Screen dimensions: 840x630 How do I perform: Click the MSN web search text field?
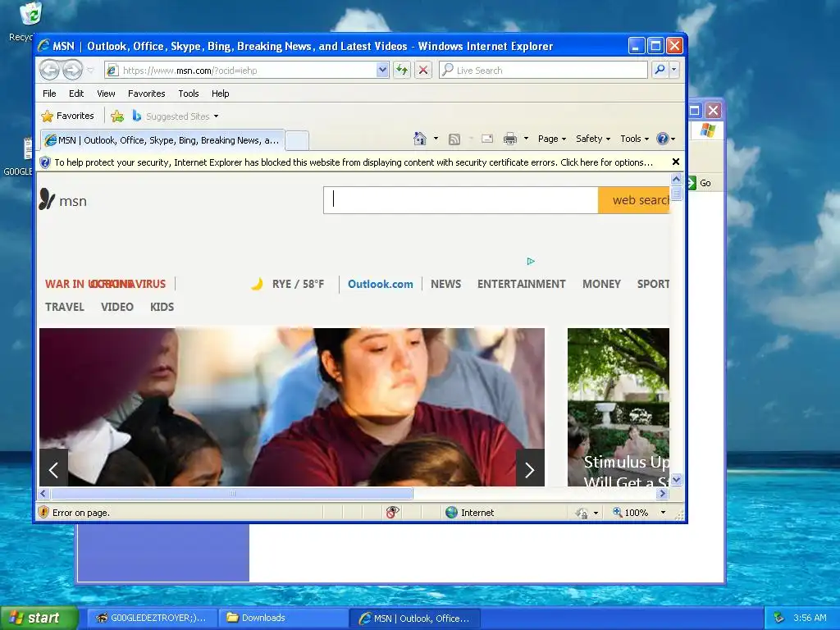[x=461, y=200]
